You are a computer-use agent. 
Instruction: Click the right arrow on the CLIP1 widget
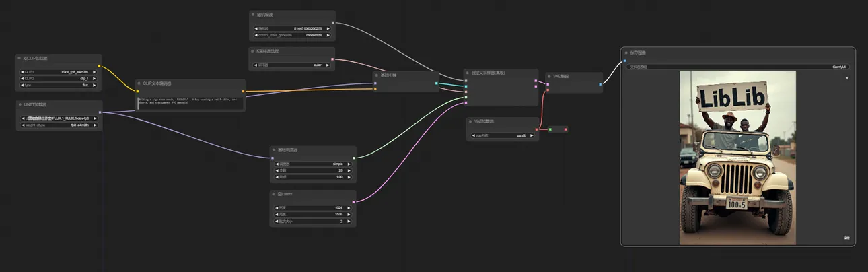95,71
